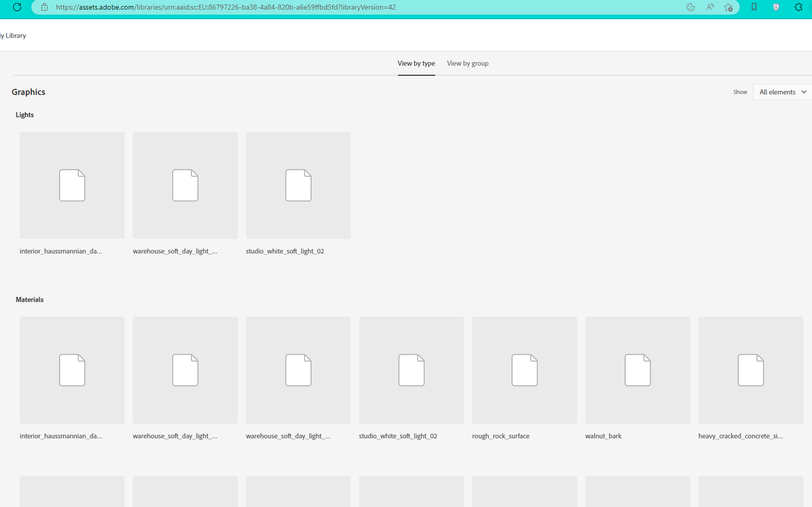Click the browser profile shield icon
Screen dimensions: 812x507
(776, 8)
